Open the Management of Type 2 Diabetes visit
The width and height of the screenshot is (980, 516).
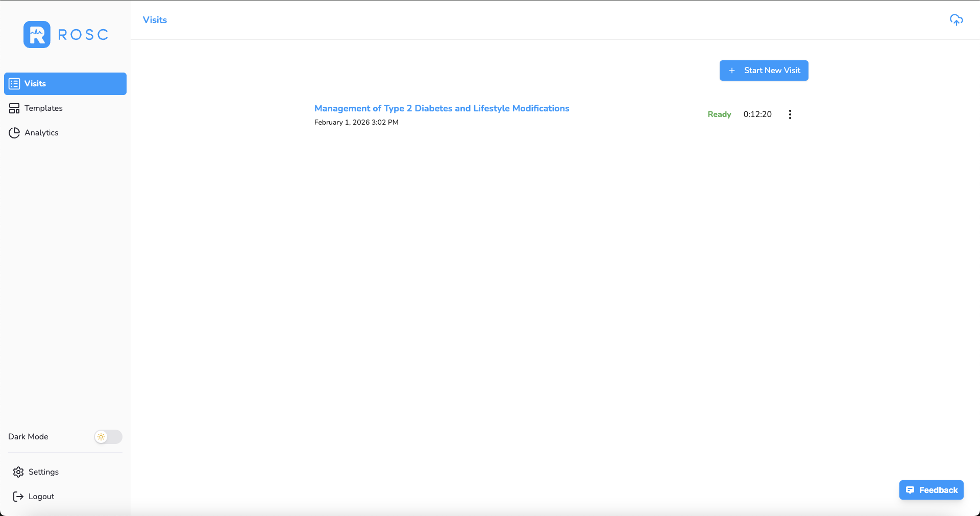(442, 108)
